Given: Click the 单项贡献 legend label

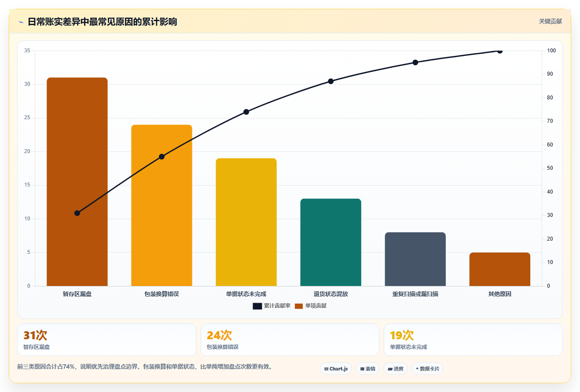Looking at the screenshot, I should 316,306.
